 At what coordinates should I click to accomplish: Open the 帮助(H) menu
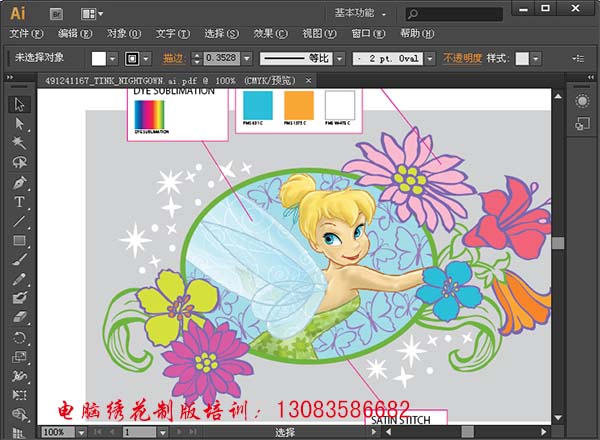click(417, 34)
